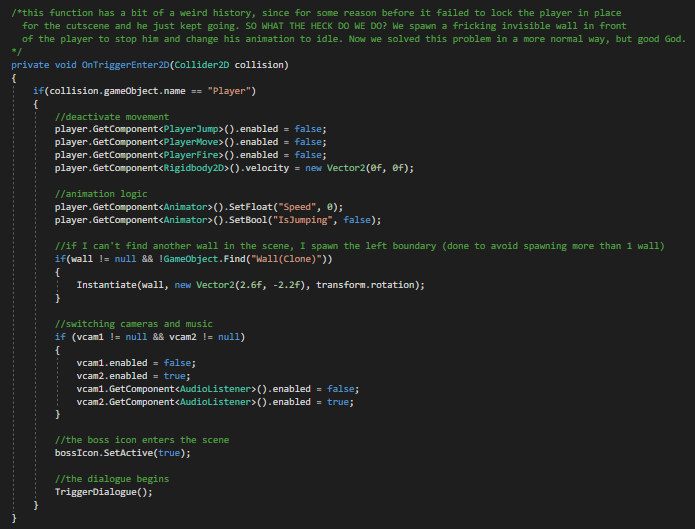
Task: Click the "Player" string literal
Action: click(x=229, y=91)
